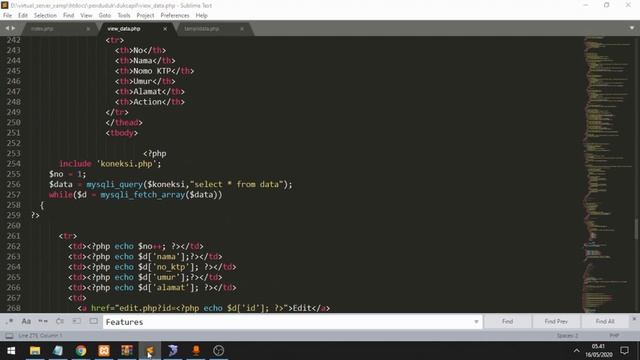This screenshot has height=360, width=640.
Task: Open the blue bird-like taskbar app
Action: coord(173,351)
